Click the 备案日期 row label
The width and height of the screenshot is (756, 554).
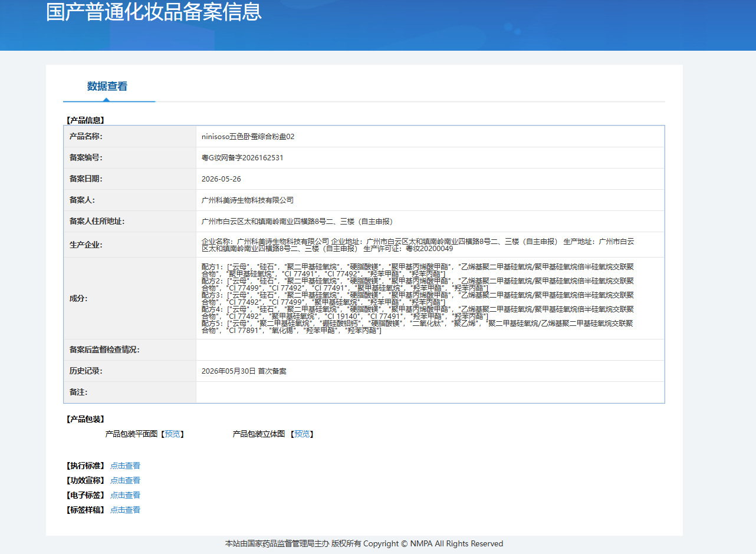pyautogui.click(x=86, y=179)
